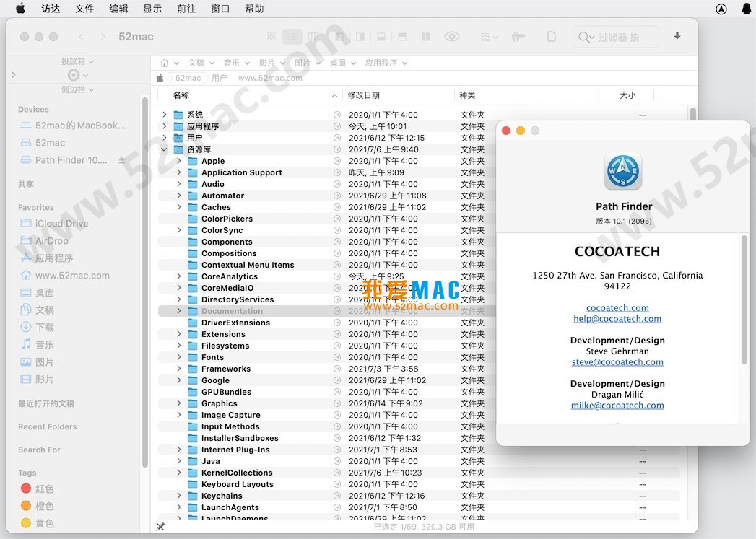Click the Home icon in favorites bar
The width and height of the screenshot is (756, 539).
(165, 63)
